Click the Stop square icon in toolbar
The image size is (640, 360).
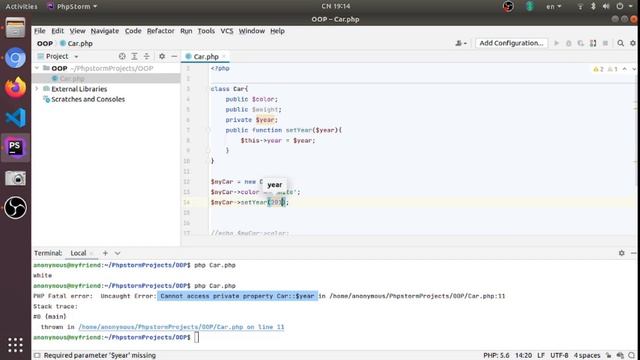tap(605, 43)
